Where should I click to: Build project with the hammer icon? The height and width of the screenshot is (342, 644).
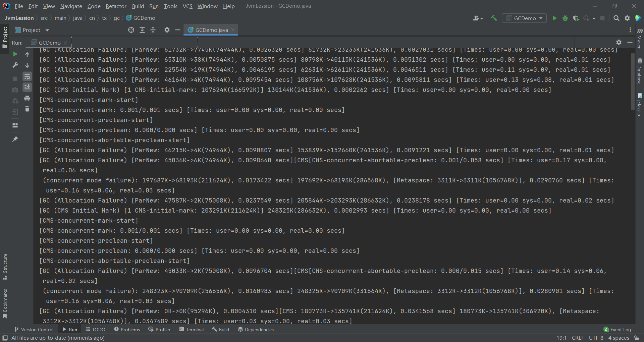point(494,18)
